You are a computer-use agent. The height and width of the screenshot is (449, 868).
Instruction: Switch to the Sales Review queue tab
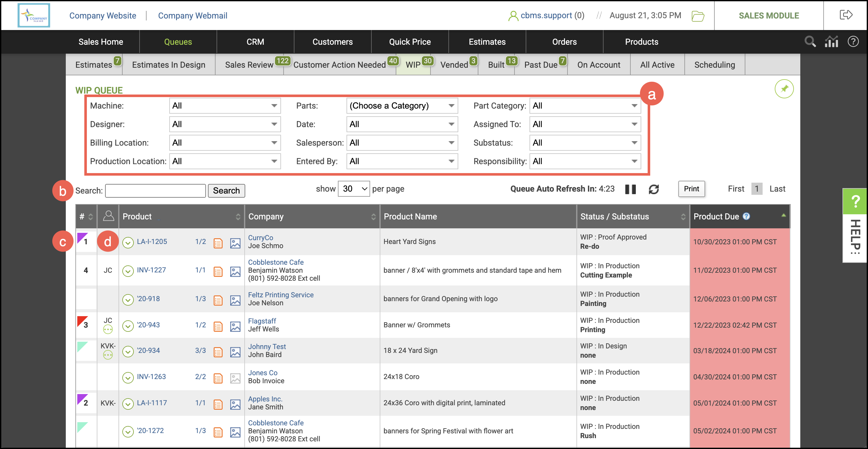click(249, 65)
